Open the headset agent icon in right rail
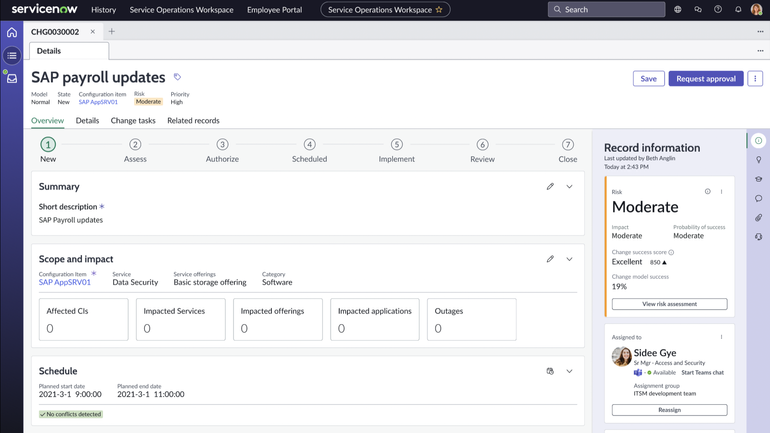Image resolution: width=770 pixels, height=433 pixels. tap(758, 237)
